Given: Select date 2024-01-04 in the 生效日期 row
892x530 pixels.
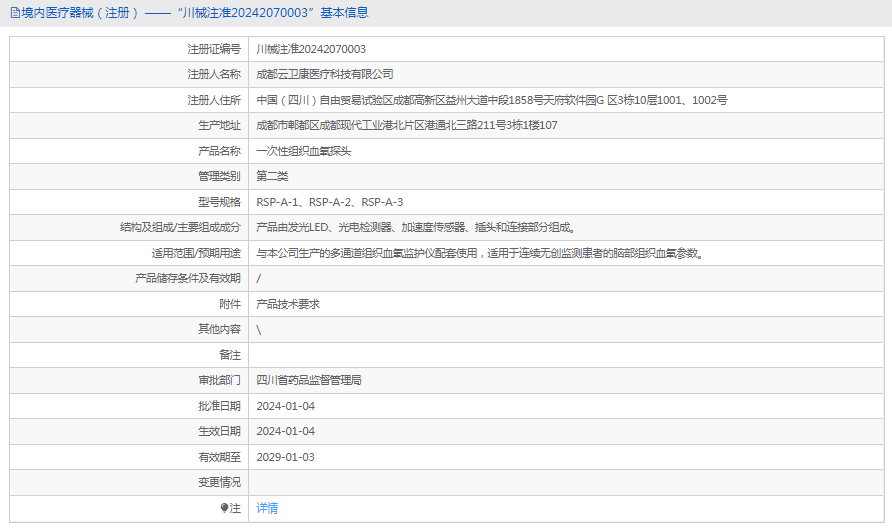Looking at the screenshot, I should [x=285, y=431].
